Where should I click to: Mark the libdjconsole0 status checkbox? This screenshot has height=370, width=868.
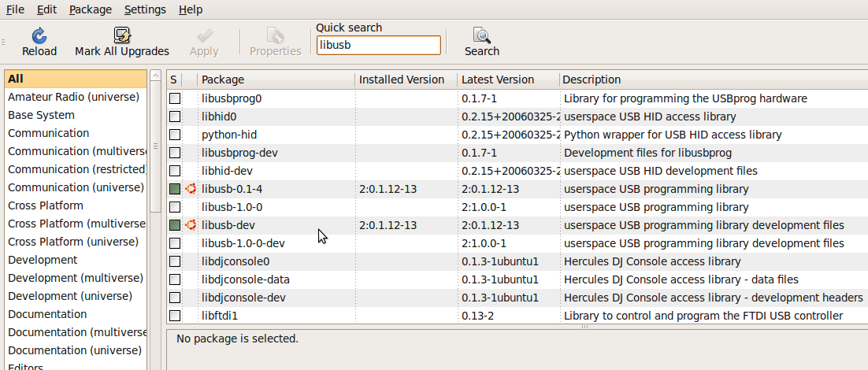[x=175, y=261]
